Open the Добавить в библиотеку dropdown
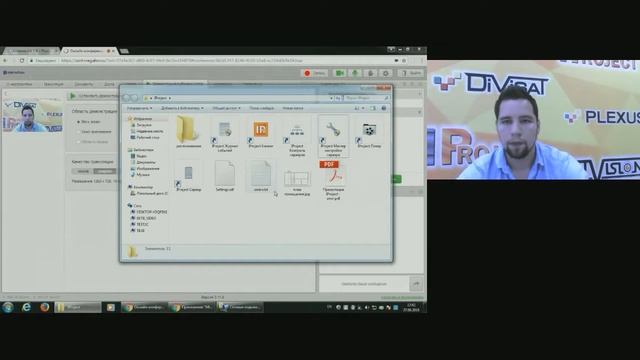The width and height of the screenshot is (640, 360). pos(182,108)
